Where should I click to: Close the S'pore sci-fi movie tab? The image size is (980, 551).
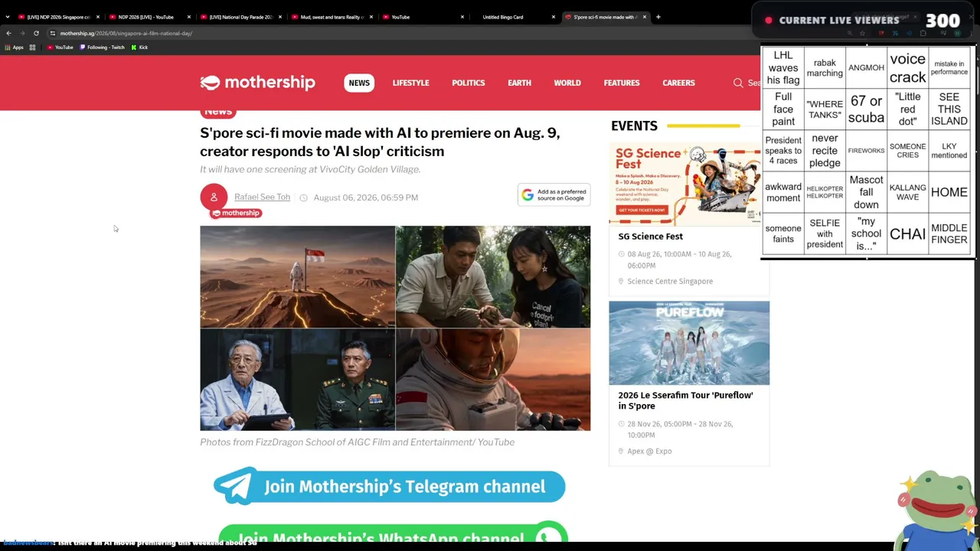645,17
